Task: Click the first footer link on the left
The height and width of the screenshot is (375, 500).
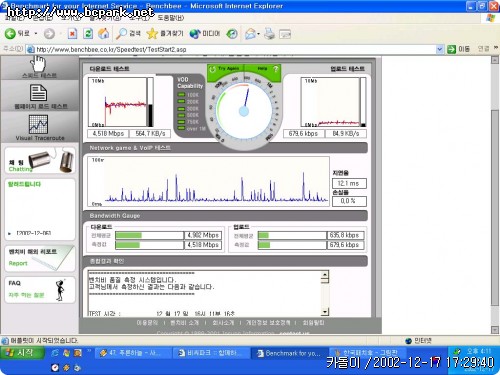Action: click(147, 323)
